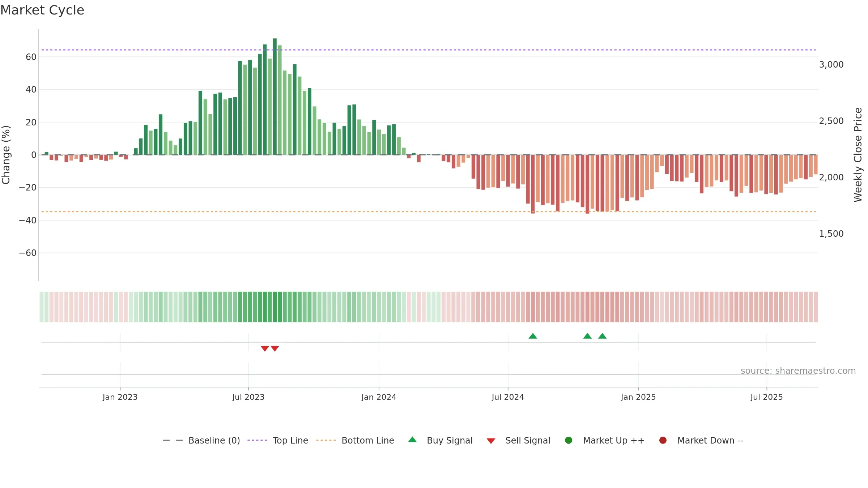Click the tallest dark green bar above 70
The height and width of the screenshot is (488, 868).
click(275, 97)
